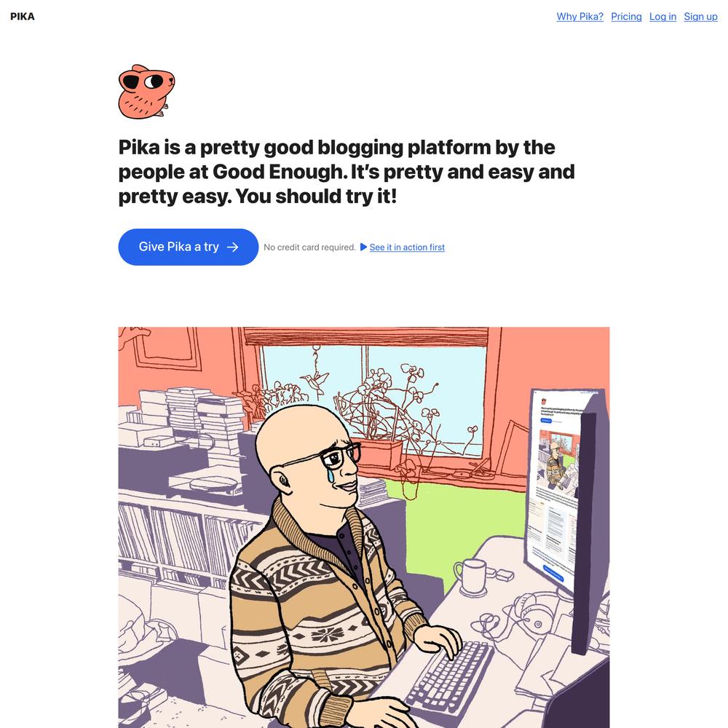Viewport: 728px width, 728px height.
Task: Select the Sign up link
Action: (700, 17)
